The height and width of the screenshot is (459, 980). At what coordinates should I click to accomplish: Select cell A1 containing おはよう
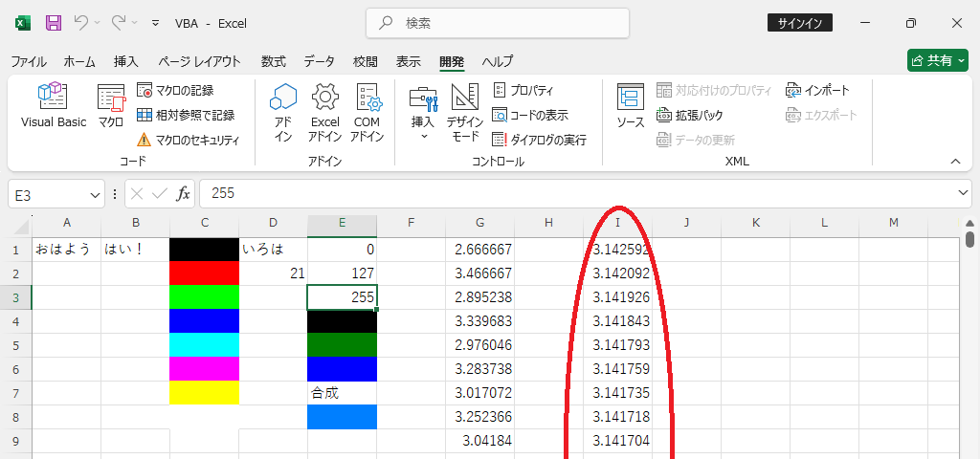pos(67,250)
